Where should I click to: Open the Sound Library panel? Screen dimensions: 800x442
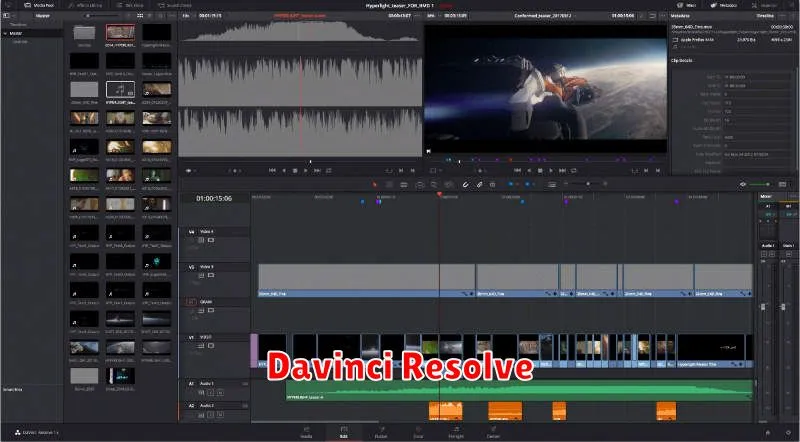click(174, 5)
